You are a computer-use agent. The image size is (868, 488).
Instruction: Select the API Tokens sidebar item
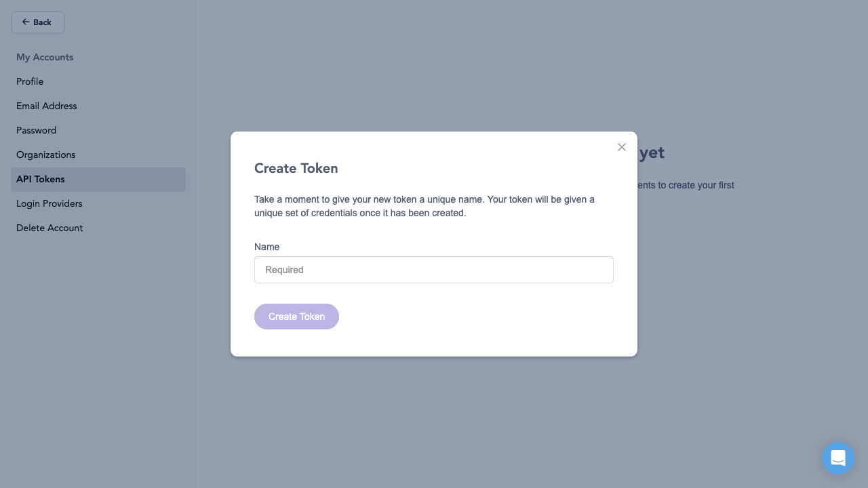pos(40,179)
